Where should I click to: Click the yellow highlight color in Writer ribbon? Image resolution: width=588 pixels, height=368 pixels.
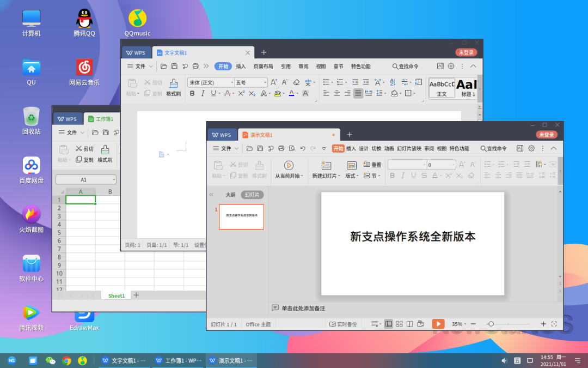click(x=278, y=93)
